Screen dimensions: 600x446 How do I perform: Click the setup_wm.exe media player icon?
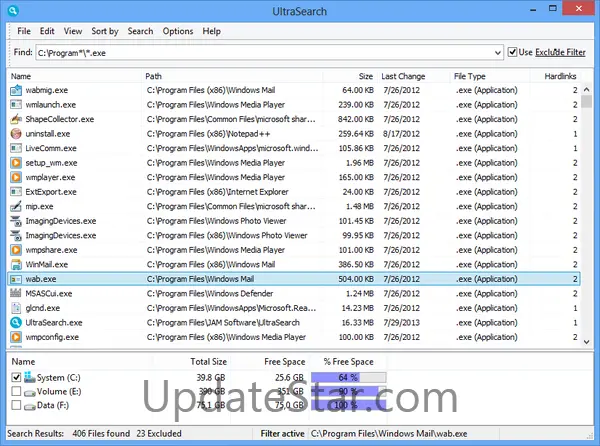pyautogui.click(x=16, y=163)
